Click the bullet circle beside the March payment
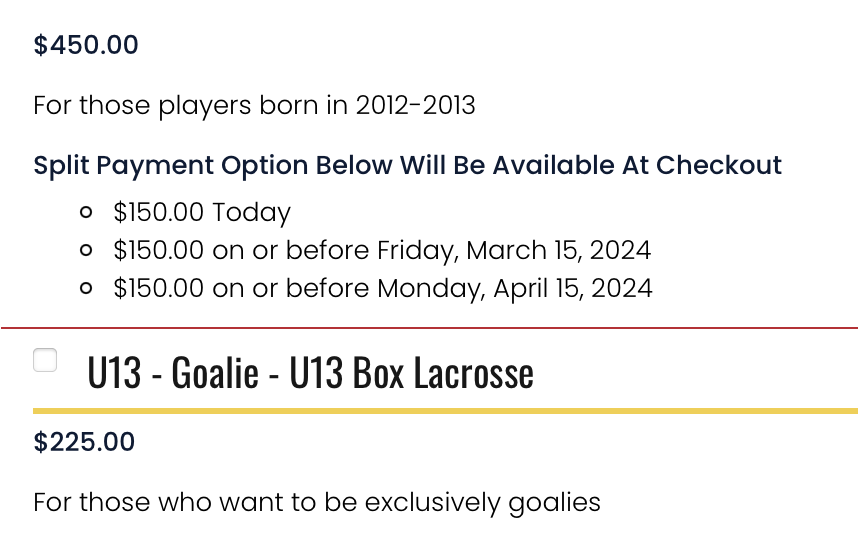 (86, 250)
